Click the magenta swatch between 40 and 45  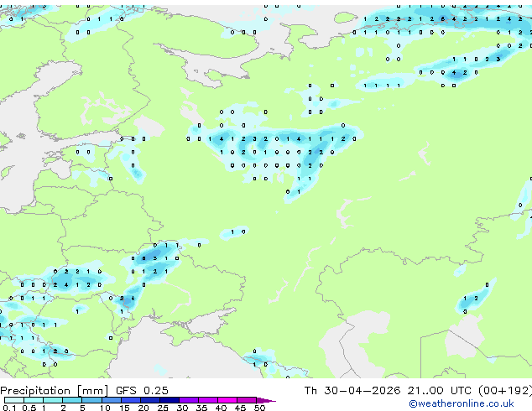point(227,400)
